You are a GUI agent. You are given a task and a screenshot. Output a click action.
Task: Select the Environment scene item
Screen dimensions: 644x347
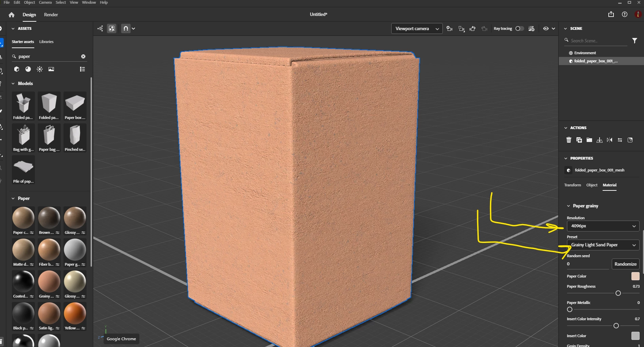[601, 53]
